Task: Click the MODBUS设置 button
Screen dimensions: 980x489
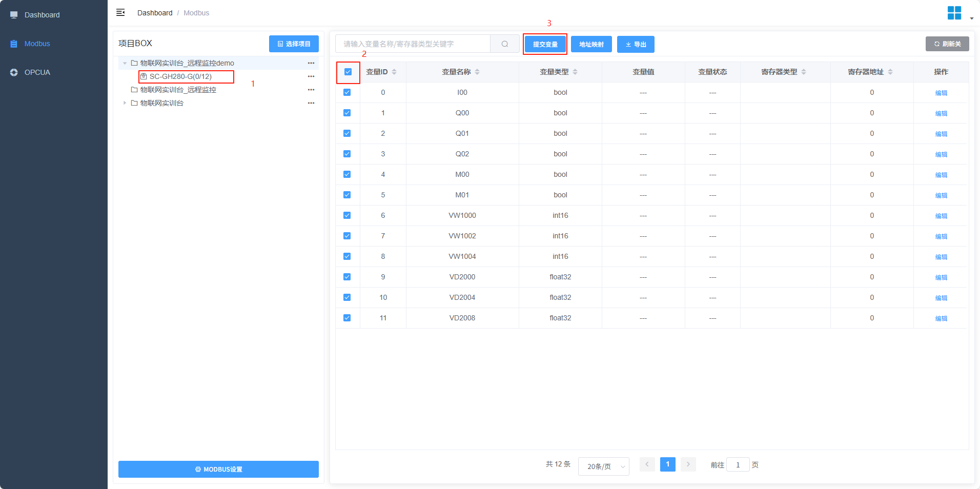Action: tap(218, 469)
